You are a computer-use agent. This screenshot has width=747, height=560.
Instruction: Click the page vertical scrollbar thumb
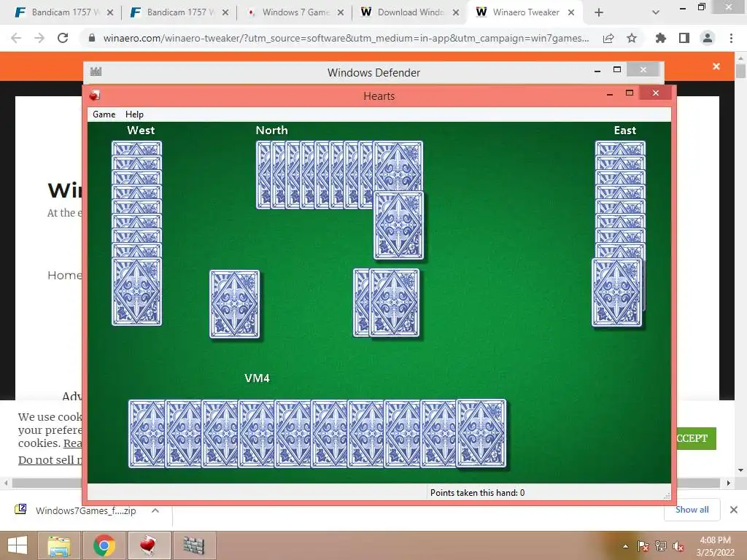[x=740, y=71]
